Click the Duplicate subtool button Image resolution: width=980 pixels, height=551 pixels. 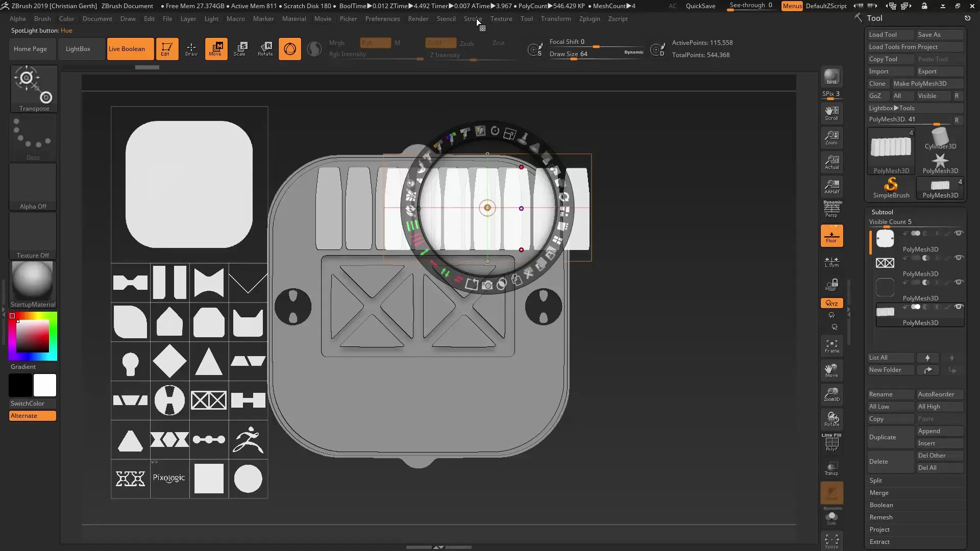pyautogui.click(x=891, y=437)
